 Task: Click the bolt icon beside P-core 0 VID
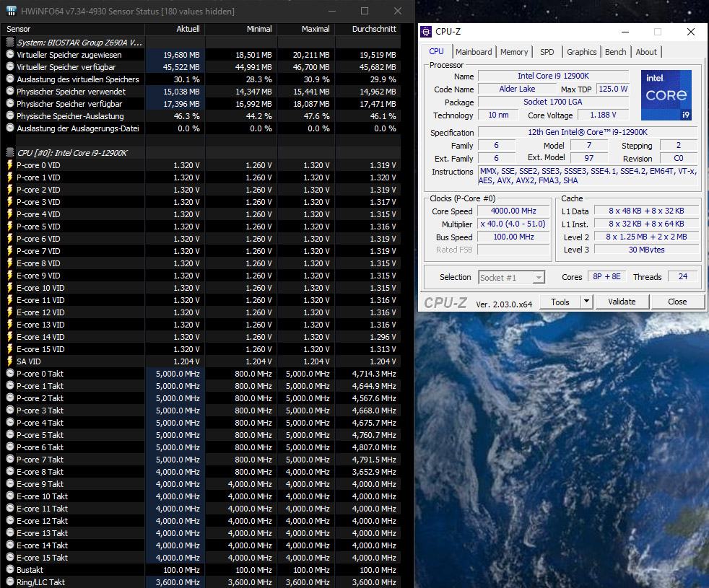(10, 165)
